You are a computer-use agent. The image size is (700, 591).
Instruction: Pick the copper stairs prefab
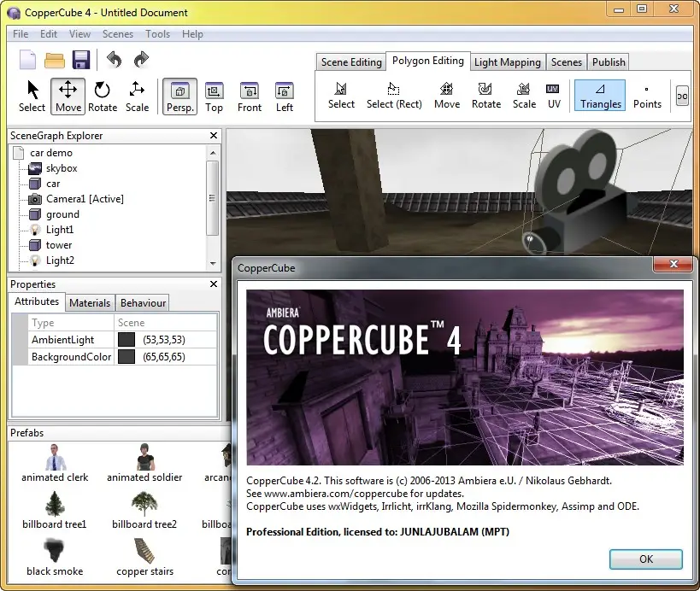coord(144,558)
